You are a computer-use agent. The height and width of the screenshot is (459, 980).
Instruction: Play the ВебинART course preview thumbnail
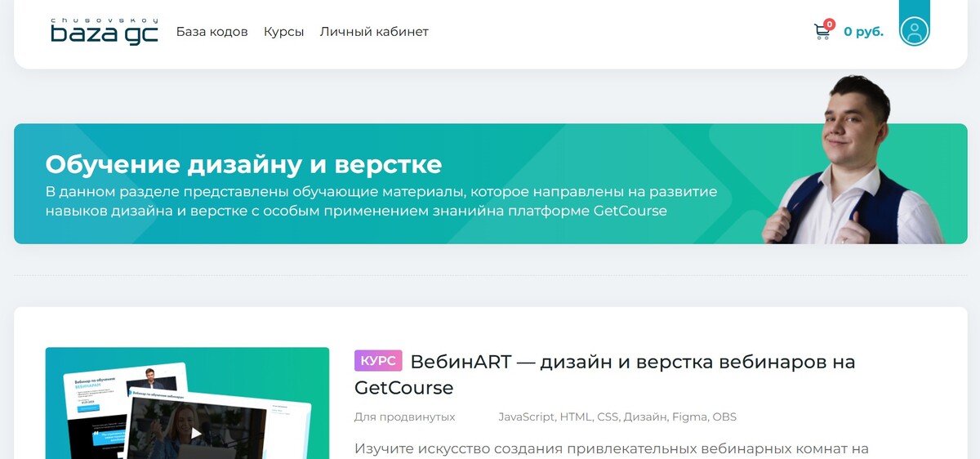coord(187,403)
